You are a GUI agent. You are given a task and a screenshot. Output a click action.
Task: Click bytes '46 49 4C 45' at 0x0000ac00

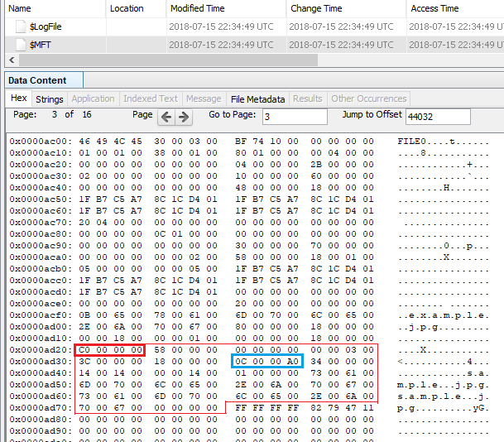110,141
